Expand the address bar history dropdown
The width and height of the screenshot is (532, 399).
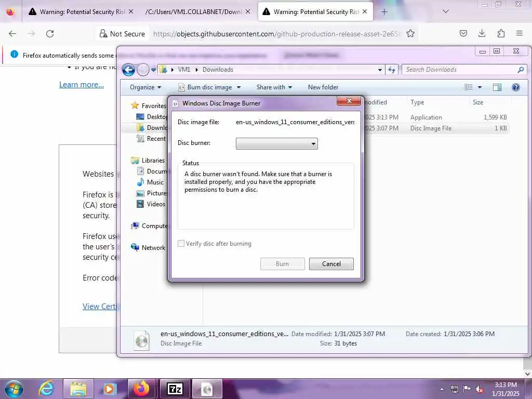380,70
